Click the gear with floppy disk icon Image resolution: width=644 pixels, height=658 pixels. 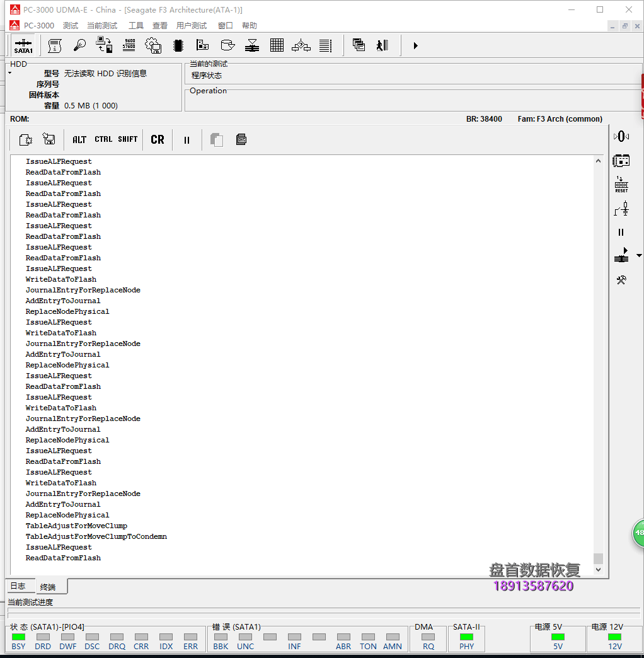pos(153,45)
